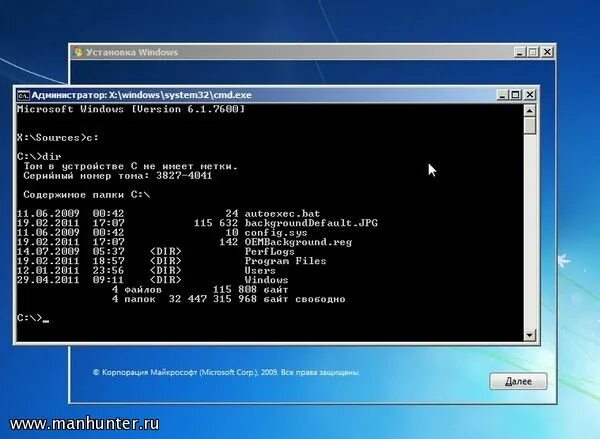Click the Program Files directory name
This screenshot has height=439, width=600.
285,261
